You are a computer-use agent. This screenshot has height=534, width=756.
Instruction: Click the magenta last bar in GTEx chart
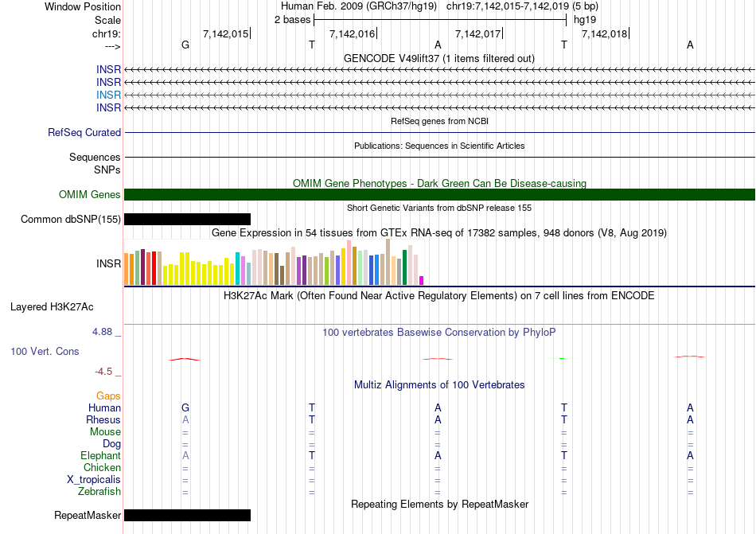point(422,280)
